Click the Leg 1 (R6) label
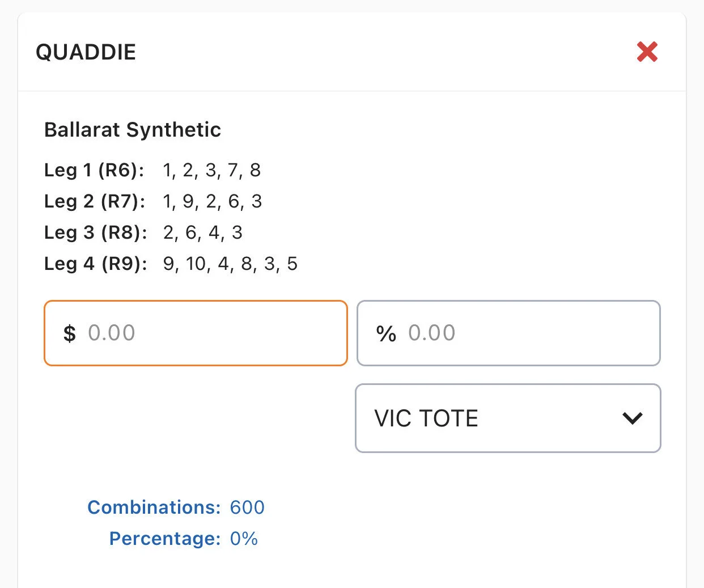This screenshot has width=704, height=588. pos(94,170)
